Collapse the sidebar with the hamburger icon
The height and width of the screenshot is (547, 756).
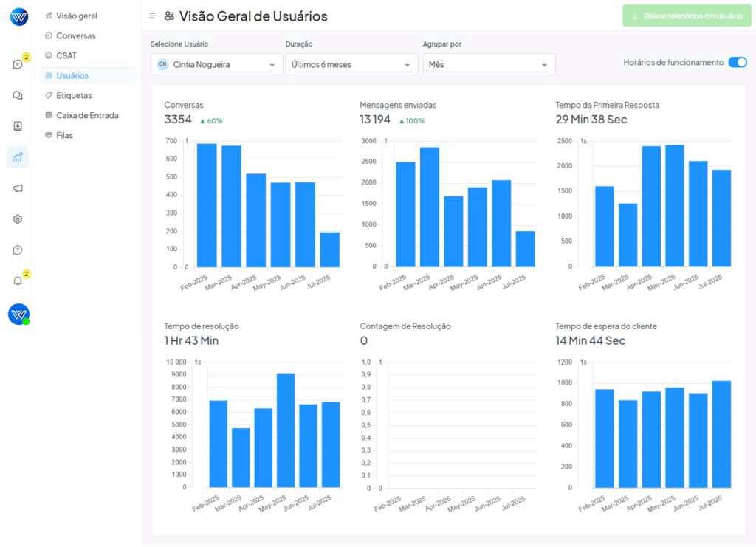pos(152,16)
